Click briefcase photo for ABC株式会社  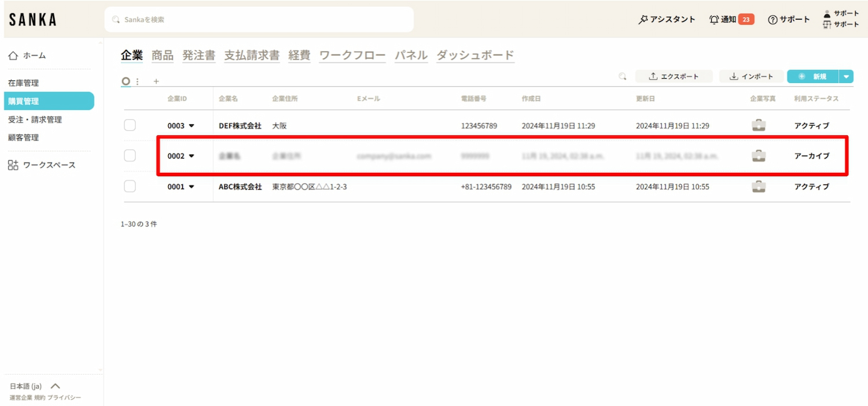coord(759,187)
